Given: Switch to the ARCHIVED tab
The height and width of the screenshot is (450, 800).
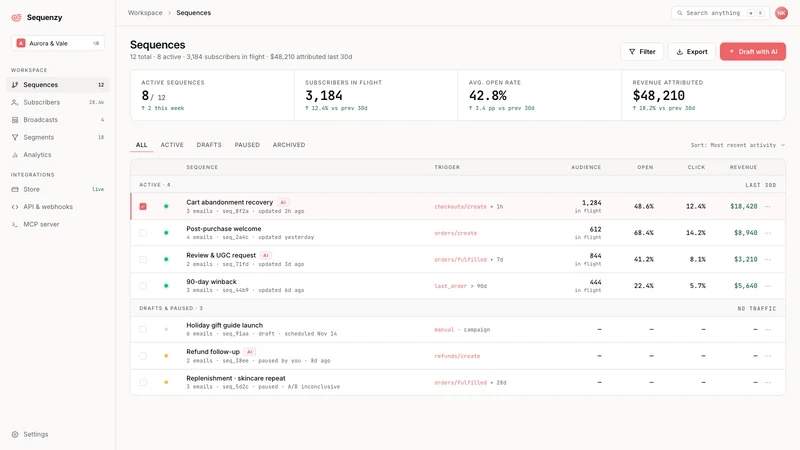Looking at the screenshot, I should [289, 145].
